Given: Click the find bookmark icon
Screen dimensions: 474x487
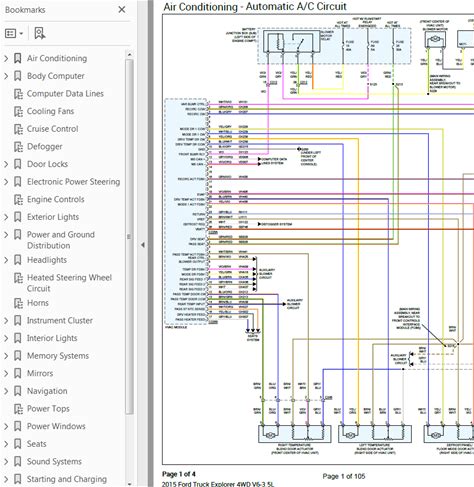Looking at the screenshot, I should point(40,33).
